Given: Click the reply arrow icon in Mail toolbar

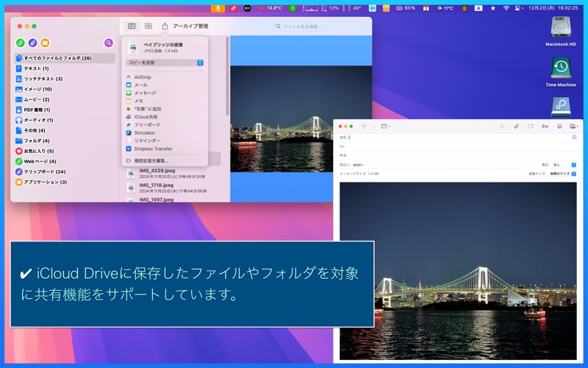Looking at the screenshot, I should coord(502,126).
